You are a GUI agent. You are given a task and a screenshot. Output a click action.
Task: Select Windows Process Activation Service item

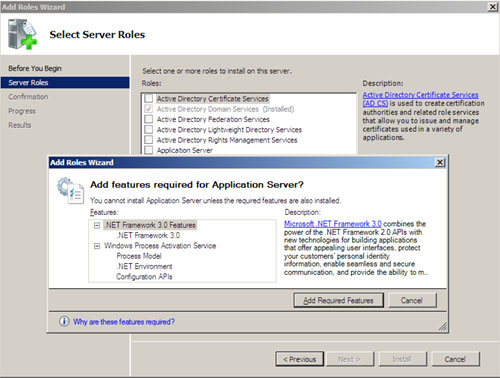pos(160,246)
